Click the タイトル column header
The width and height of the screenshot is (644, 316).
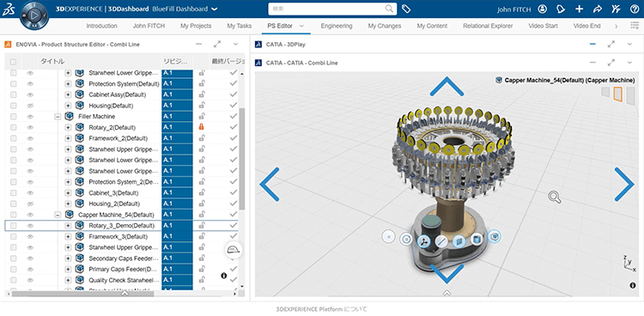point(52,62)
